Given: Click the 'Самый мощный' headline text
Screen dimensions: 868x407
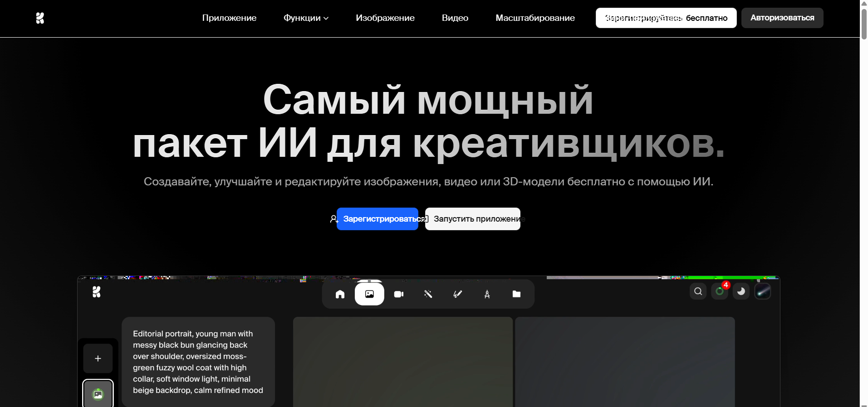Looking at the screenshot, I should point(428,100).
